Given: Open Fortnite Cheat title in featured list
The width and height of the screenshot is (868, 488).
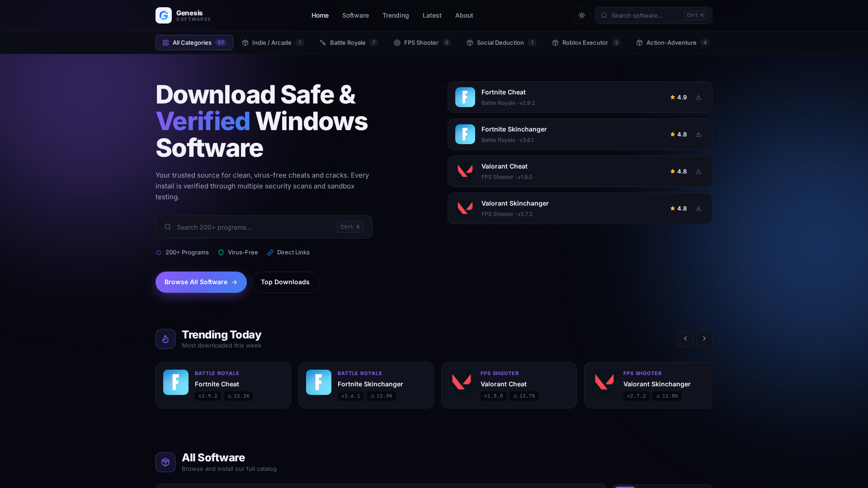Looking at the screenshot, I should (x=503, y=92).
